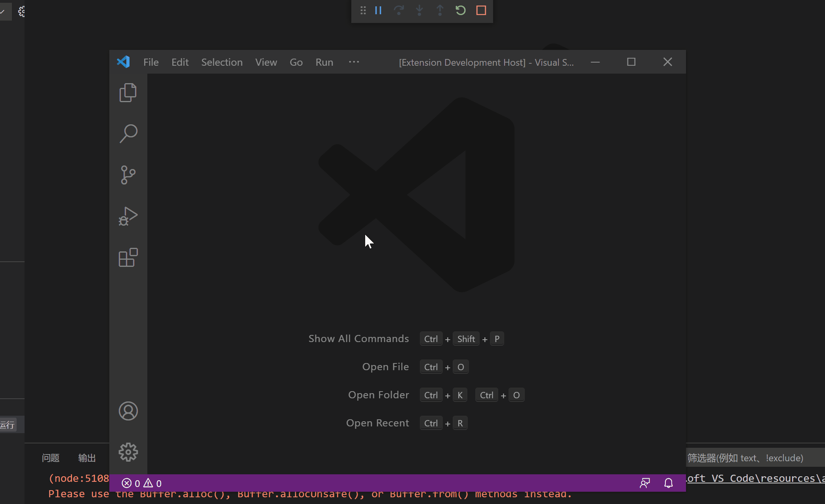Screen dimensions: 825x504
Task: Click the gear icon in background window
Action: pyautogui.click(x=21, y=11)
